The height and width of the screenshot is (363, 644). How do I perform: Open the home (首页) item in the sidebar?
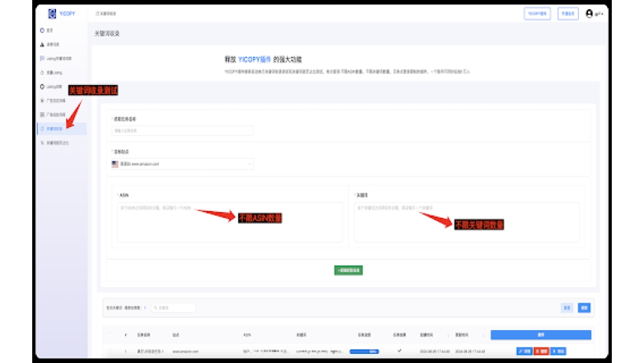[x=47, y=30]
